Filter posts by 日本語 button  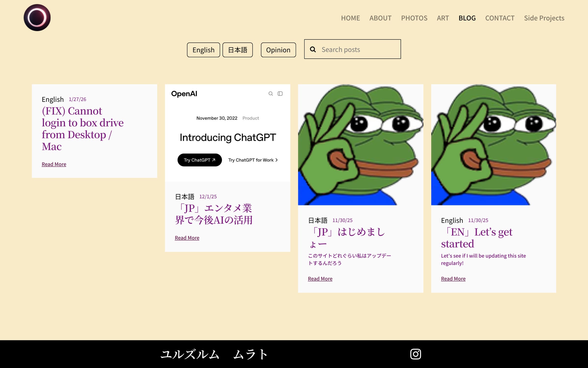coord(237,50)
